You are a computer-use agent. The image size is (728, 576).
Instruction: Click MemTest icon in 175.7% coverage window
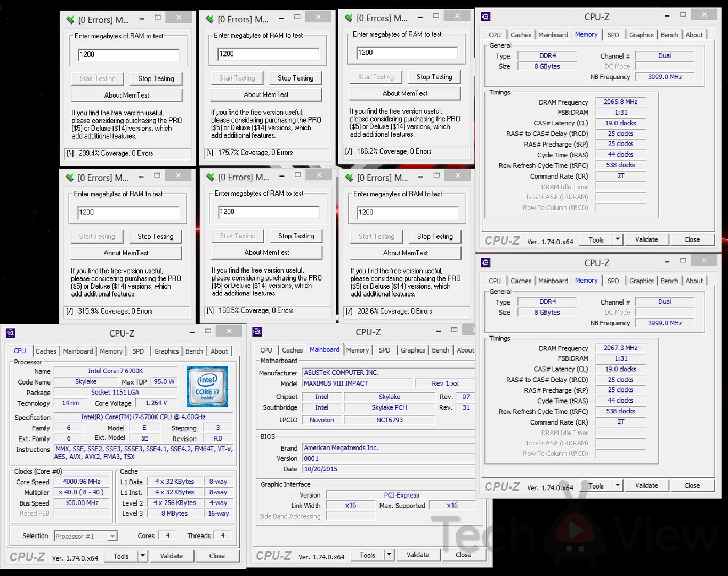(x=209, y=19)
